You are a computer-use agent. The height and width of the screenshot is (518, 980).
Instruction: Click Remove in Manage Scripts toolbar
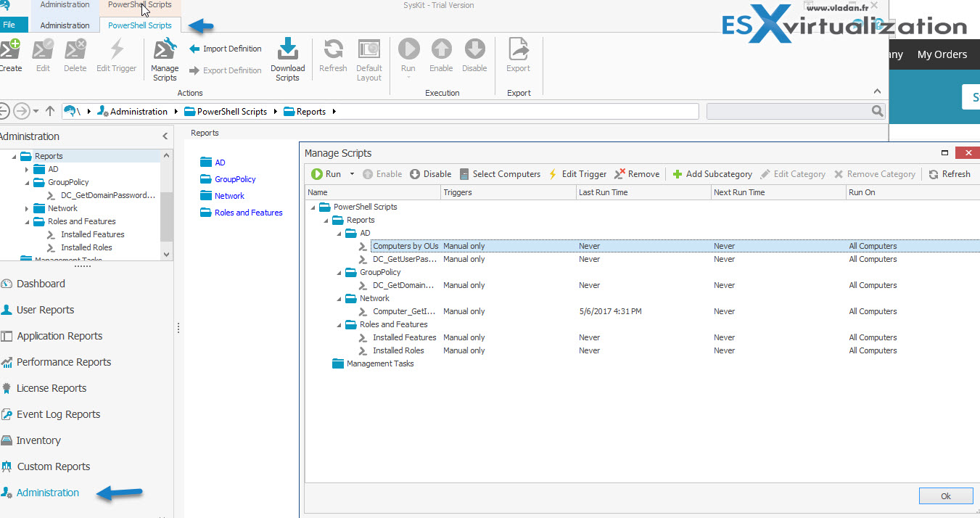[x=637, y=174]
